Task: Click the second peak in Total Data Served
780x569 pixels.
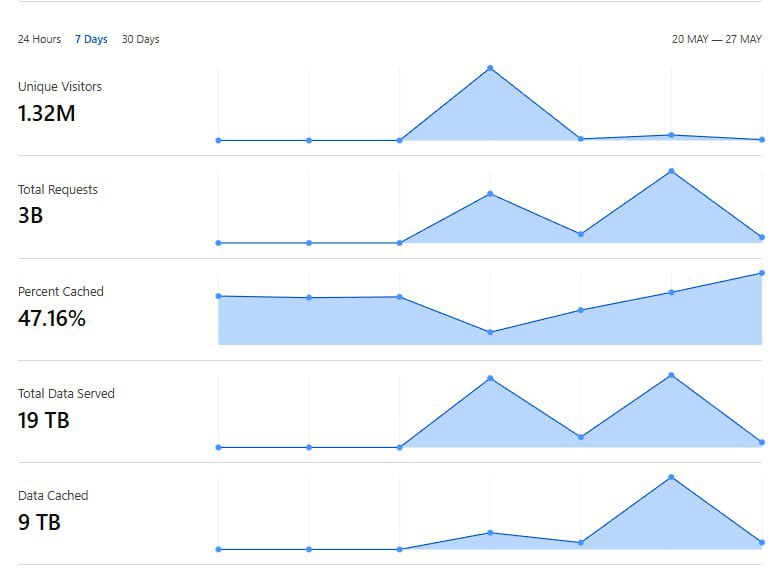Action: click(671, 375)
